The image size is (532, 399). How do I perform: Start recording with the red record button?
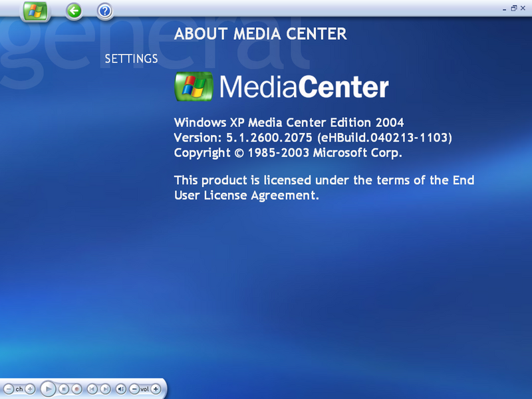coord(76,389)
